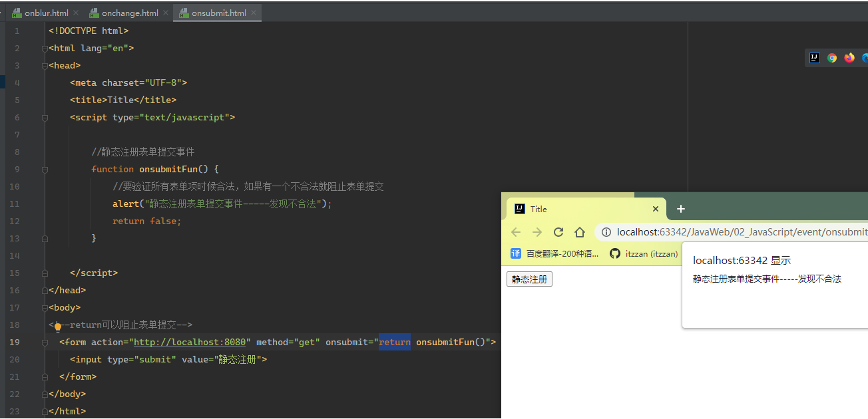
Task: Click 'return false;' on line 12
Action: [x=147, y=221]
